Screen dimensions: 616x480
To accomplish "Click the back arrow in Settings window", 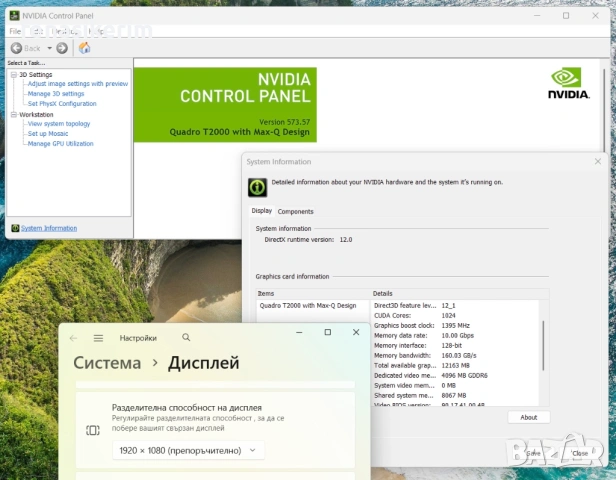I will coord(73,338).
